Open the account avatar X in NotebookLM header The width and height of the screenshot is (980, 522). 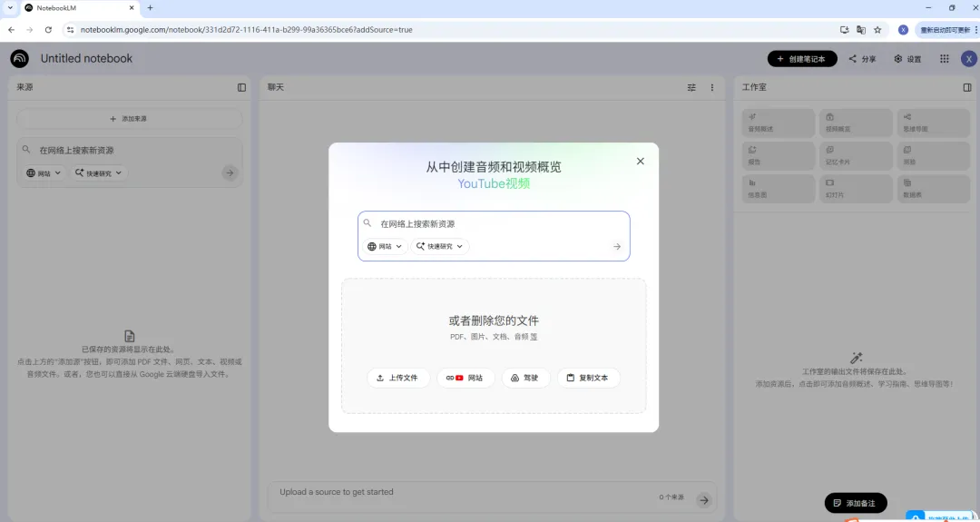[x=968, y=59]
